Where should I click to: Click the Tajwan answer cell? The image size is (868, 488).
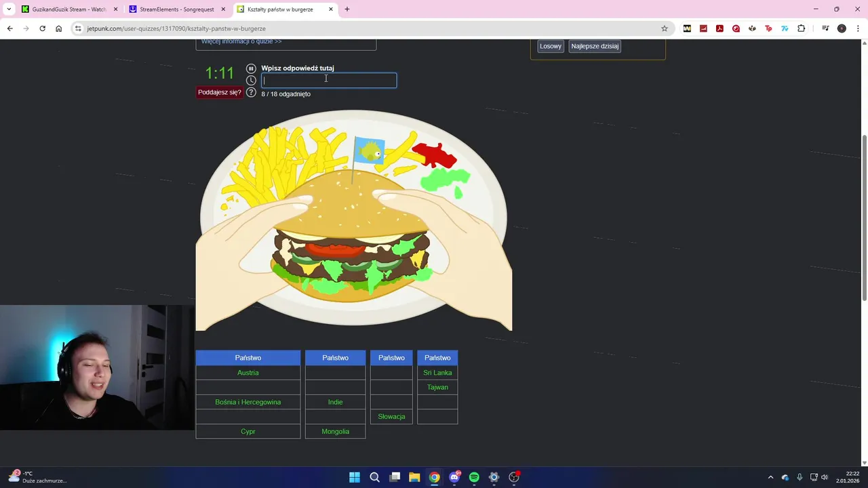pos(437,387)
